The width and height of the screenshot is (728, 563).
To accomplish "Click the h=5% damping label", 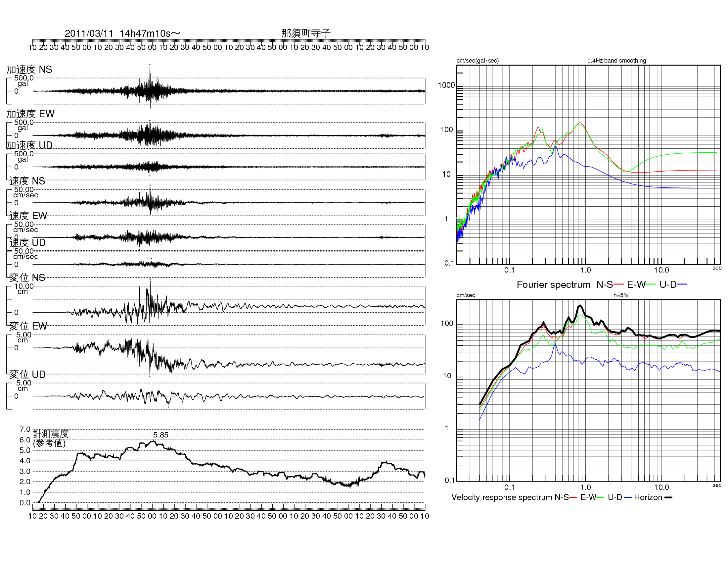I will pyautogui.click(x=621, y=295).
